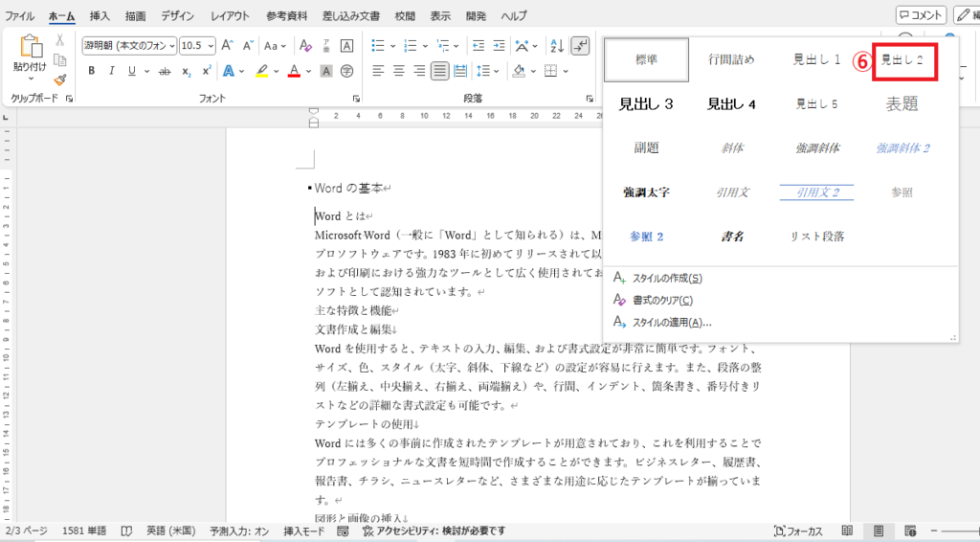
Task: Toggle center alignment
Action: [x=399, y=71]
